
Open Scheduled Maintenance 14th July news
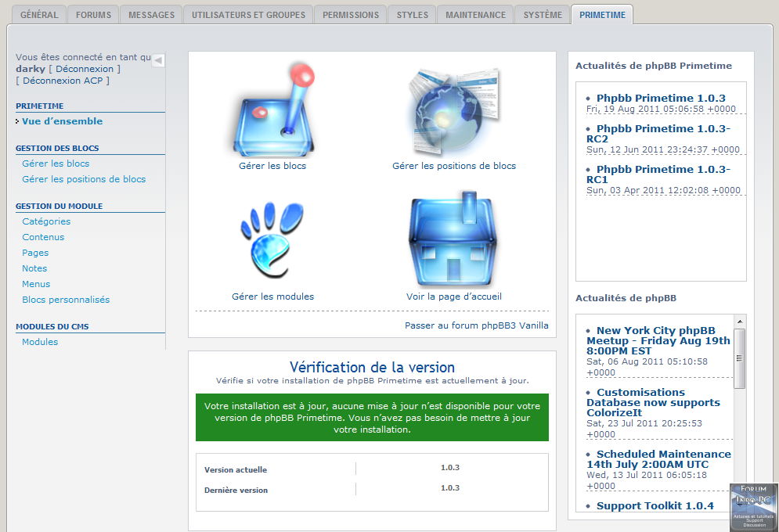[x=658, y=459]
